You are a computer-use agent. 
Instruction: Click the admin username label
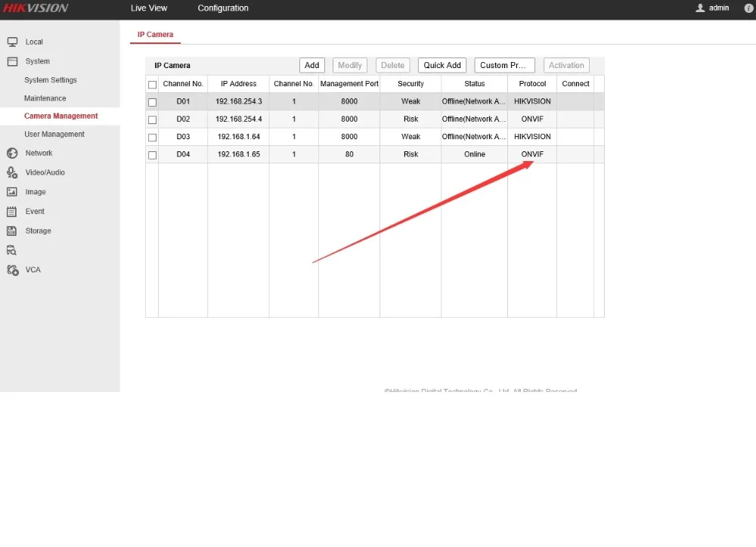click(719, 8)
